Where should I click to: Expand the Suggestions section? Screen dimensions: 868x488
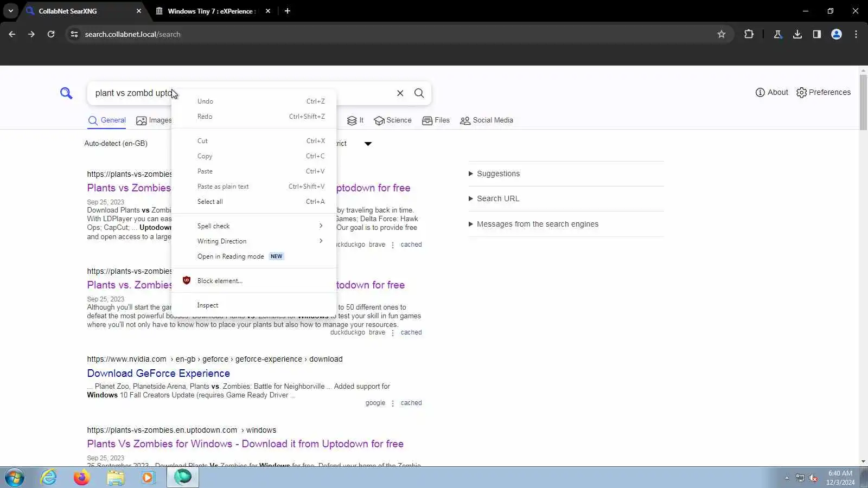tap(494, 174)
